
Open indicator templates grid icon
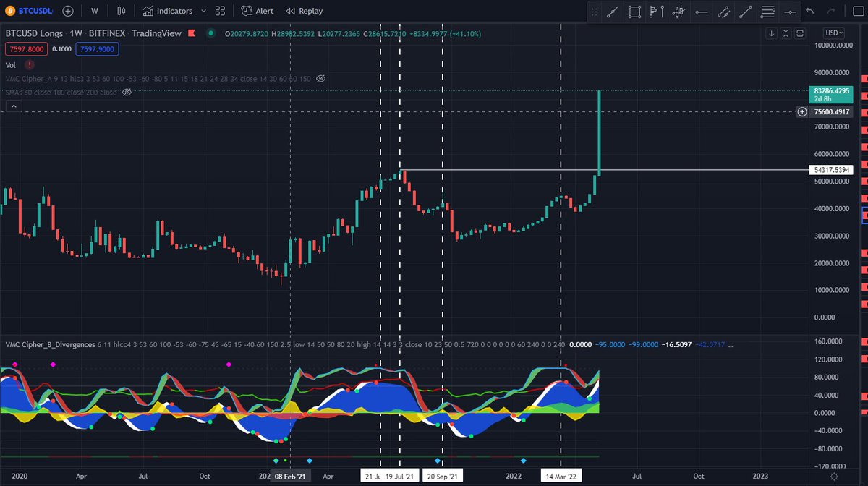[221, 11]
